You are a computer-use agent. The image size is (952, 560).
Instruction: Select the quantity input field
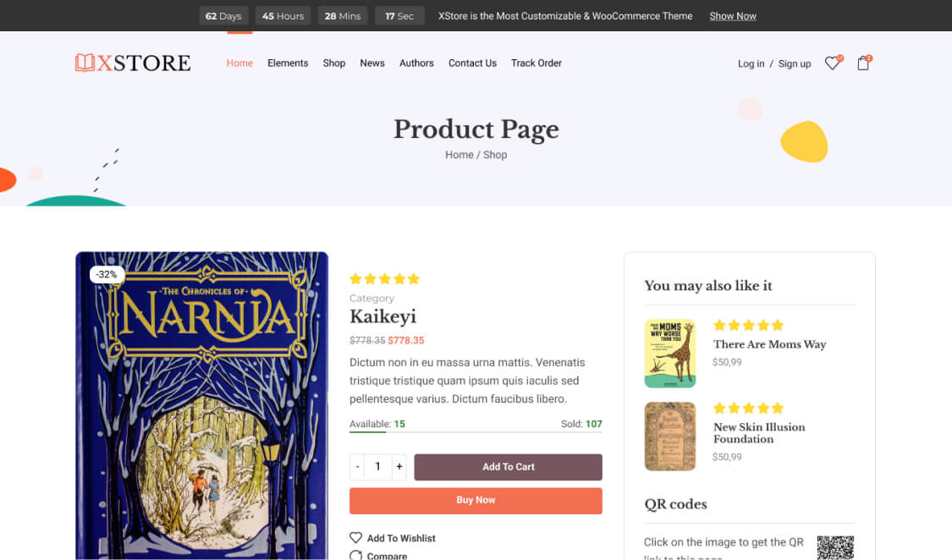click(378, 467)
